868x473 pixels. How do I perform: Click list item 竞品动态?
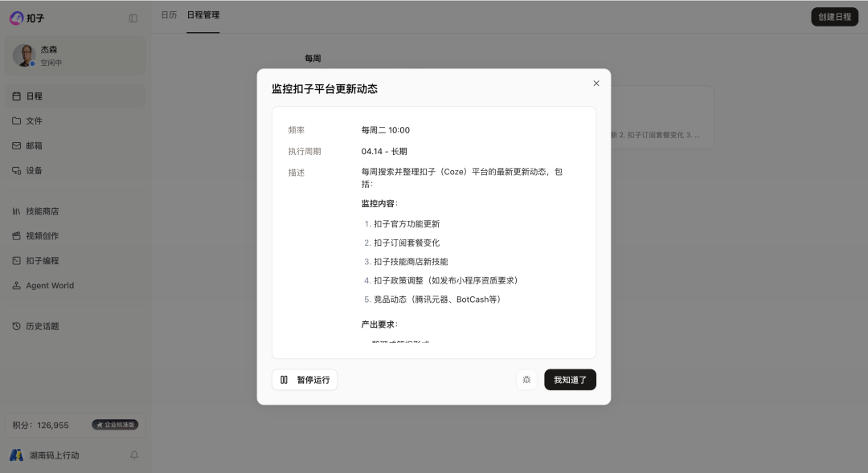439,300
